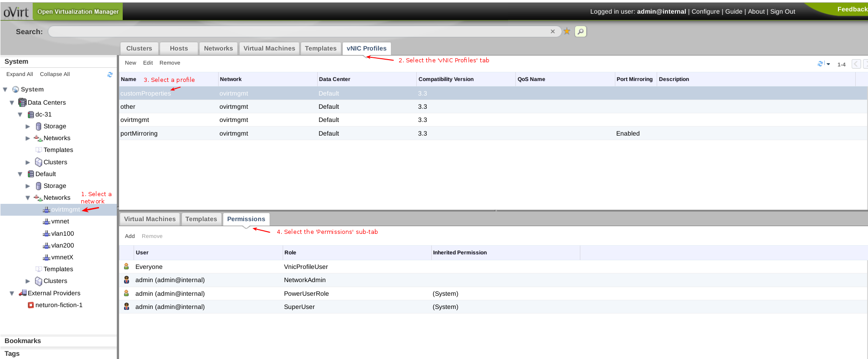Screen dimensions: 868x359
Task: Click the bookmark star icon by search
Action: point(567,31)
